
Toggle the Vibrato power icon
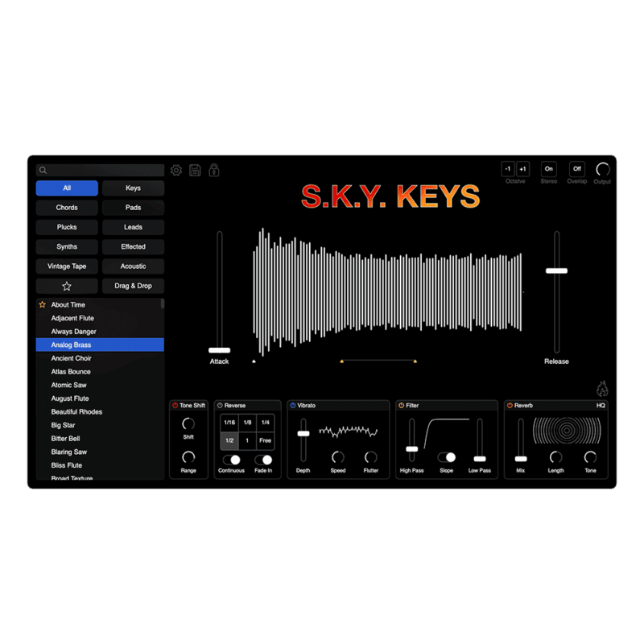[293, 406]
